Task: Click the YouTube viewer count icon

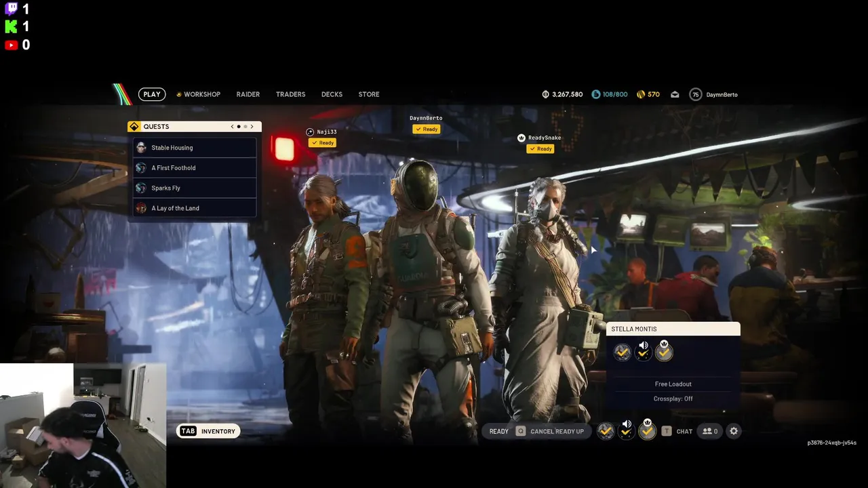Action: click(x=11, y=45)
